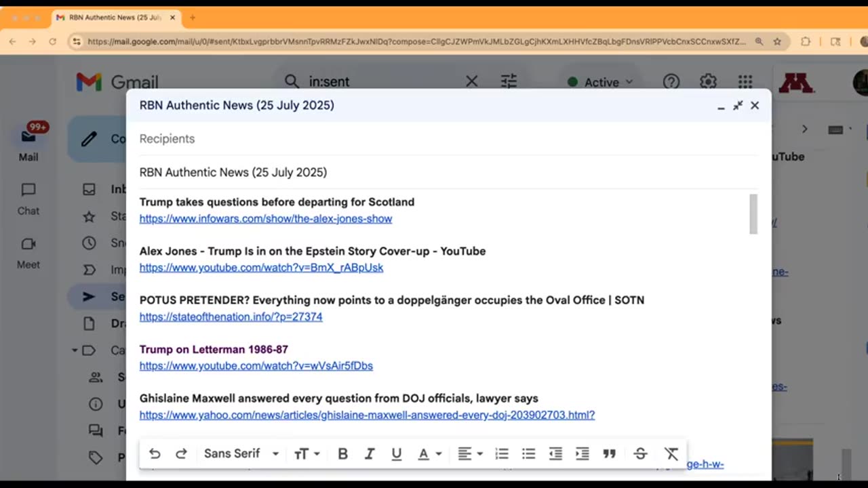
Task: Open the YouTube link ending BmX_rABpUsk
Action: pos(261,268)
